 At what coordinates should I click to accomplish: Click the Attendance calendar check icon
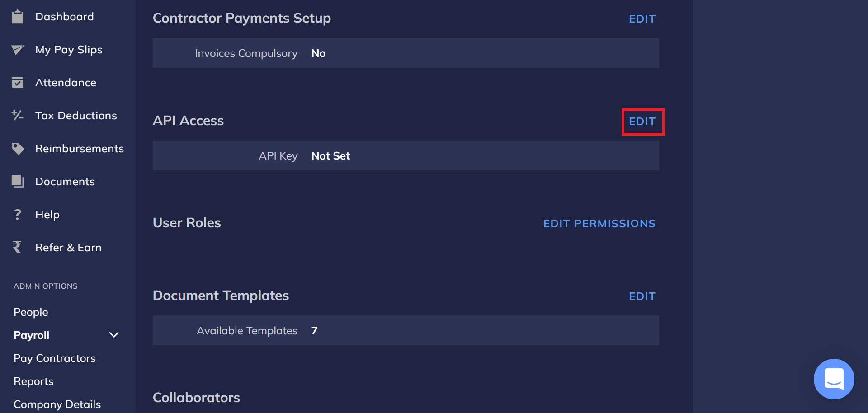click(x=18, y=83)
